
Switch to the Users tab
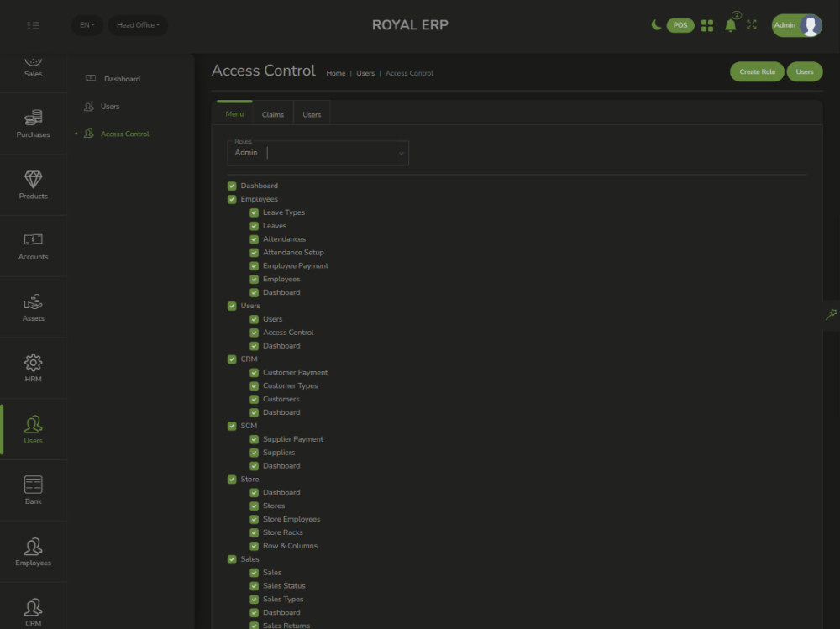(x=312, y=114)
